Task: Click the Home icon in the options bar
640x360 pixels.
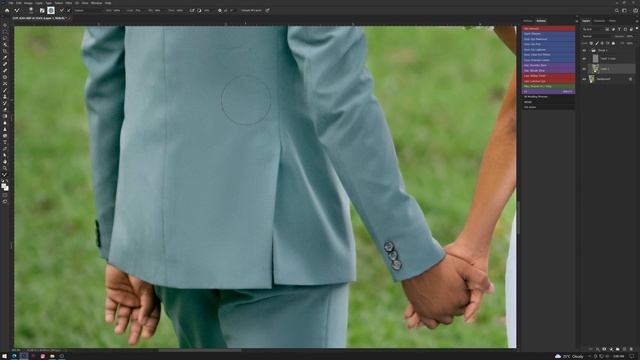Action: tap(7, 10)
